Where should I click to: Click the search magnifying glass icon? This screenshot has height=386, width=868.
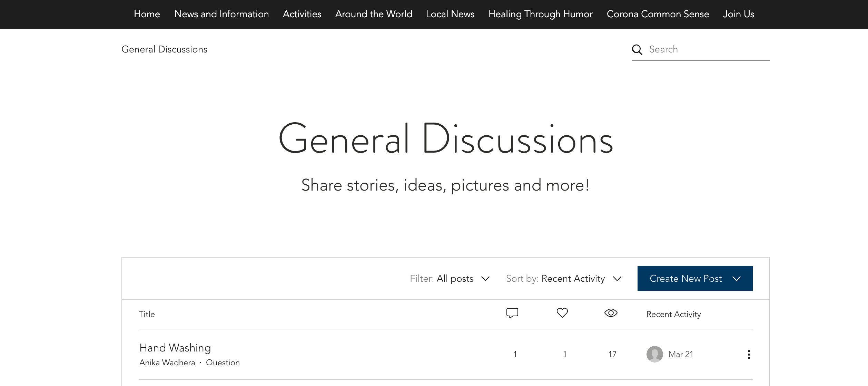pos(637,50)
